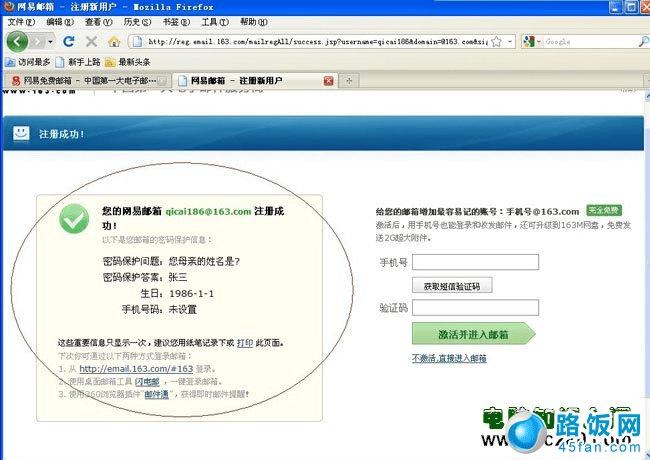650x460 pixels.
Task: Click the 手机号码 value 未设置
Action: pyautogui.click(x=183, y=310)
